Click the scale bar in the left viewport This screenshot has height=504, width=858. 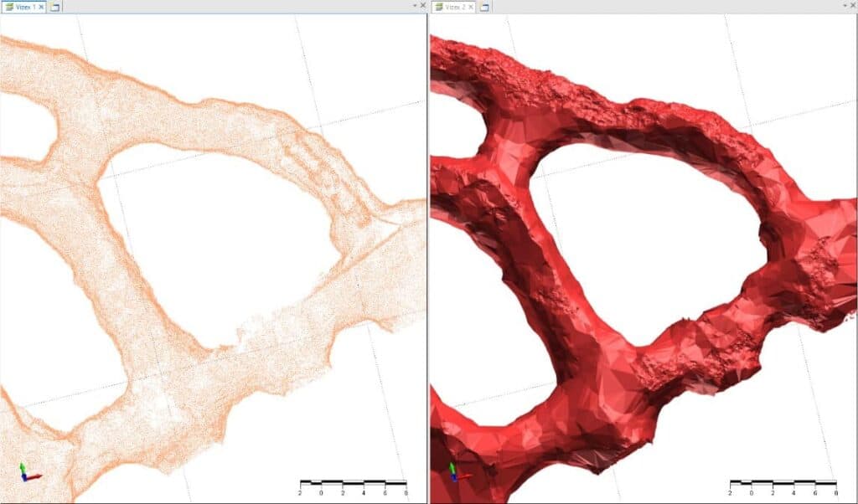coord(353,483)
